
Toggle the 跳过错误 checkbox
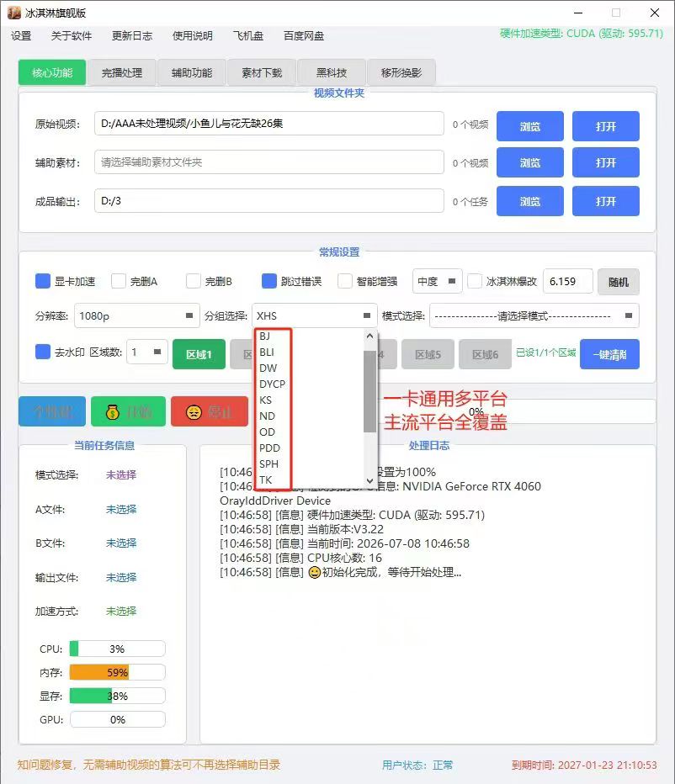click(x=269, y=281)
